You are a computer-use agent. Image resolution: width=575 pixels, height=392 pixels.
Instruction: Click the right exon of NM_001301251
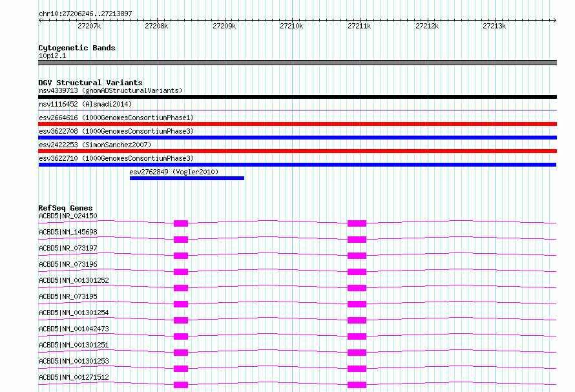click(357, 353)
